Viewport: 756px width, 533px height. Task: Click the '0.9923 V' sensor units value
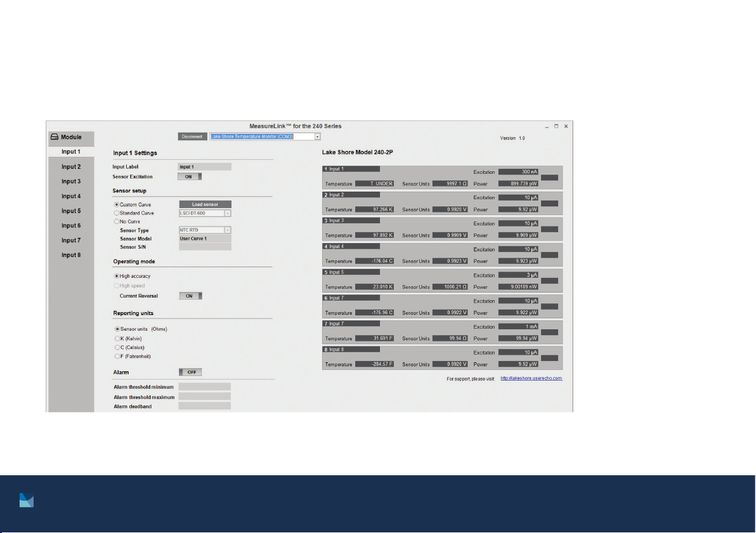coord(450,261)
